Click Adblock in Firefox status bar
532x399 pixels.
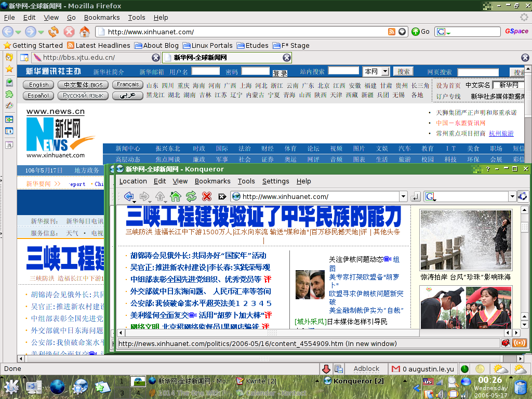pos(366,369)
